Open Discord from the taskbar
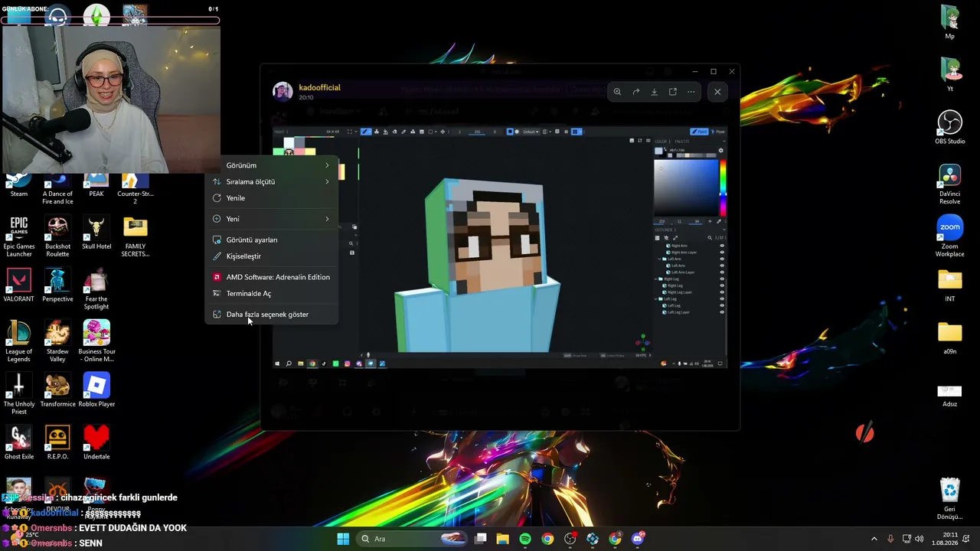 [x=638, y=539]
